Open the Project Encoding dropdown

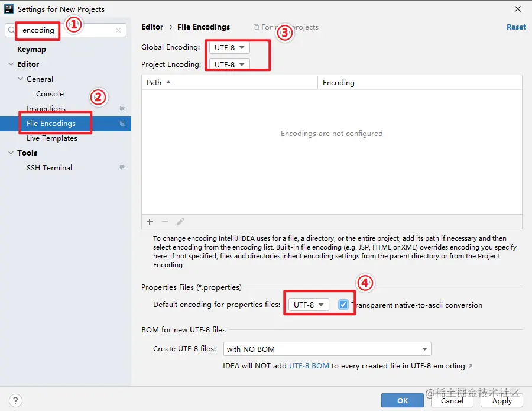pyautogui.click(x=229, y=64)
